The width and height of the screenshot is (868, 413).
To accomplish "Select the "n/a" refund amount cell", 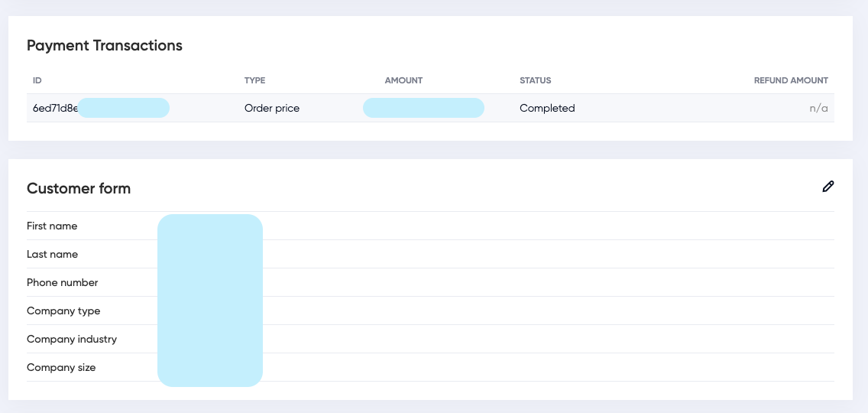I will 818,108.
